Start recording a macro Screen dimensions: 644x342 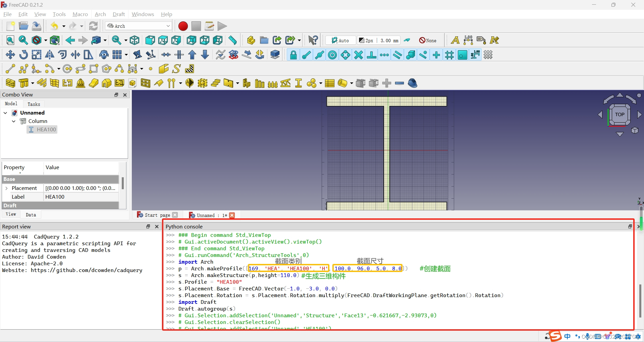pos(183,26)
